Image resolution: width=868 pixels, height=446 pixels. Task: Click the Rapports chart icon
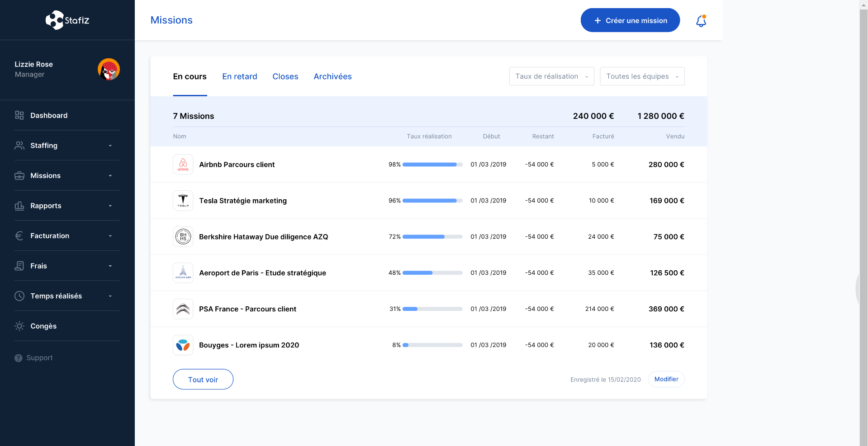19,206
